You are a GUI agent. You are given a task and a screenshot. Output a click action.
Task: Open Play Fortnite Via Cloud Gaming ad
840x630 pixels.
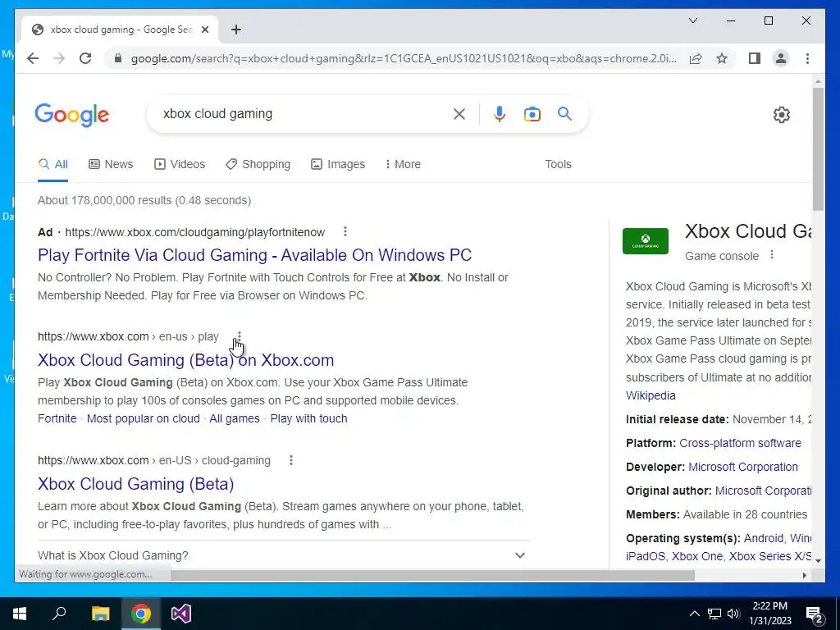(254, 255)
